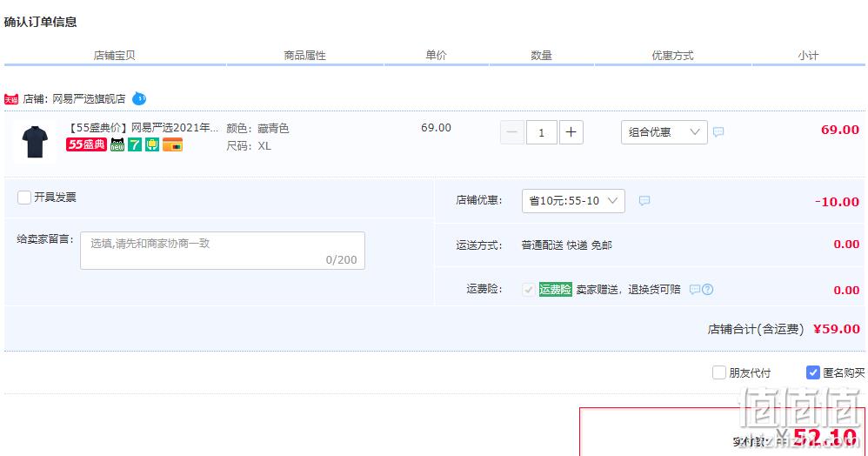
Task: Click the speech bubble icon beside 运费险 text
Action: (x=695, y=289)
